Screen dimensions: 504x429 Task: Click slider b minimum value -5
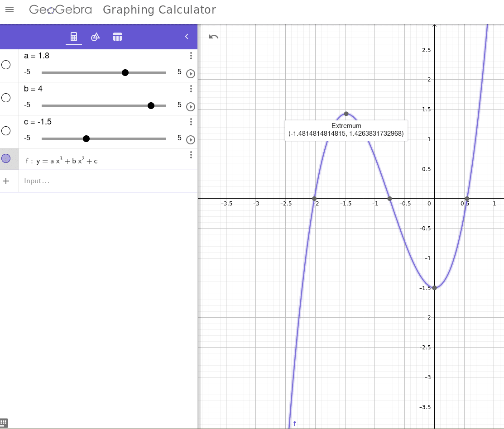click(x=27, y=105)
